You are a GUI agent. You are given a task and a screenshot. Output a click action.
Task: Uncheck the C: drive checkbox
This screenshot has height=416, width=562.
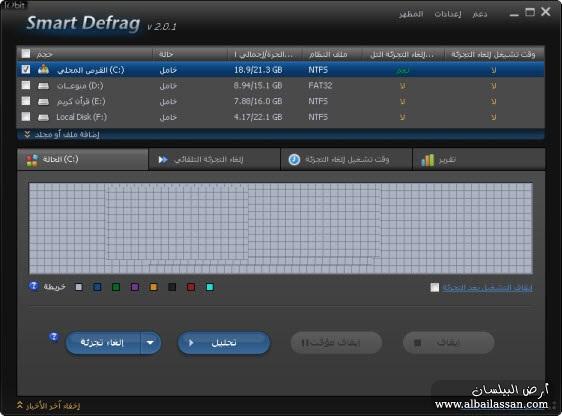[x=26, y=69]
